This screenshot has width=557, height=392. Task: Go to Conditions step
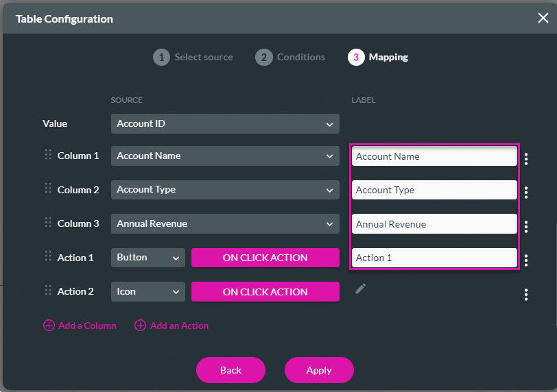290,57
